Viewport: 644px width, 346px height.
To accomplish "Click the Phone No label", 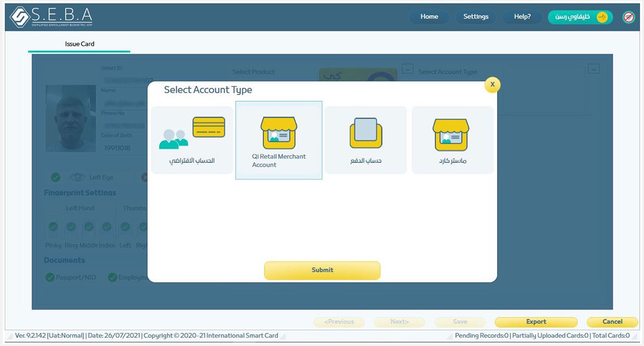I will (x=113, y=113).
